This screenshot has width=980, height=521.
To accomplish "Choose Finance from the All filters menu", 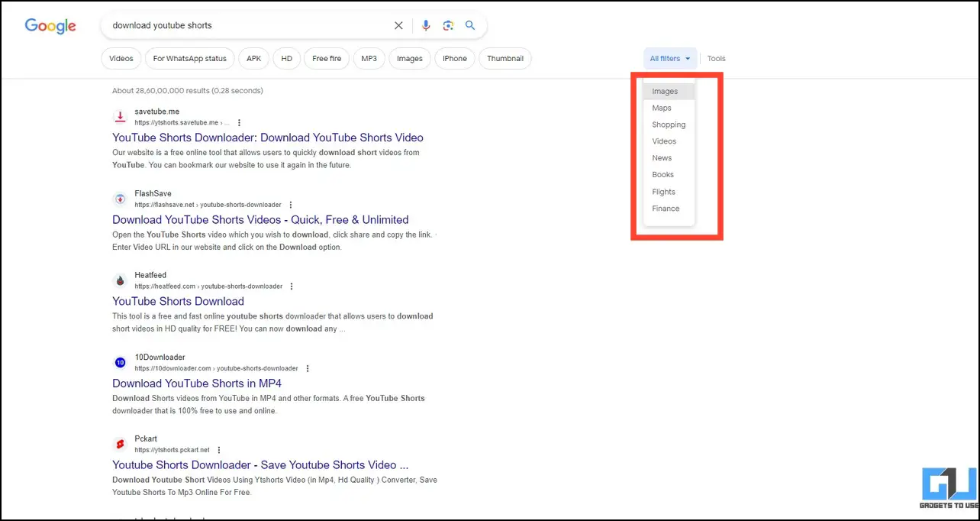I will click(669, 209).
